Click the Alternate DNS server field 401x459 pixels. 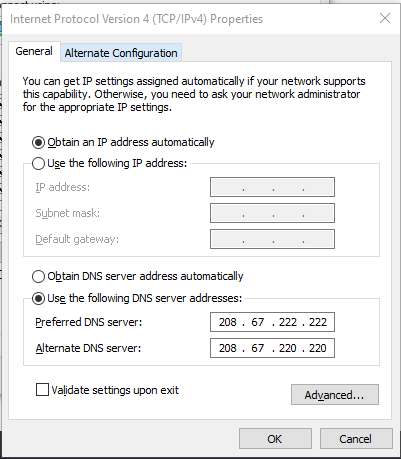(272, 348)
